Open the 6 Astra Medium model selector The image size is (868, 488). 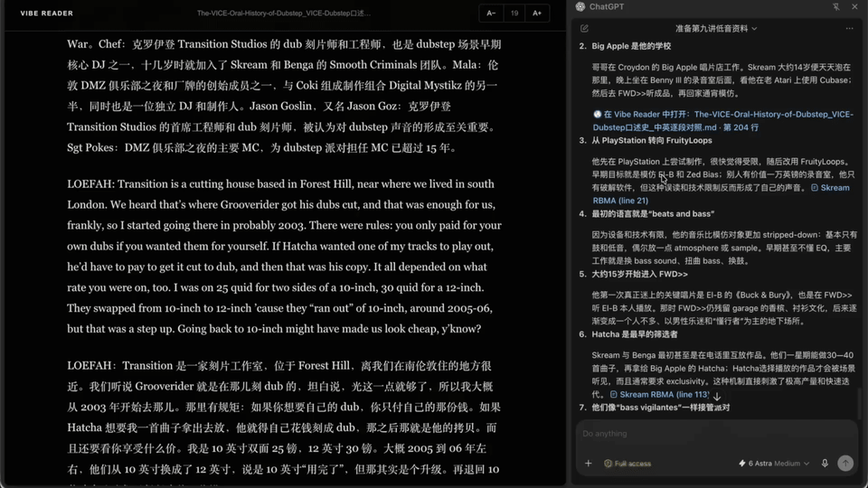774,464
